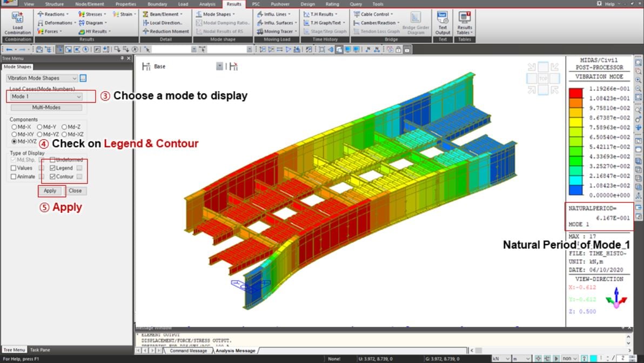
Task: Click zoom-in magnifier in right vertical toolbar
Action: (x=638, y=80)
